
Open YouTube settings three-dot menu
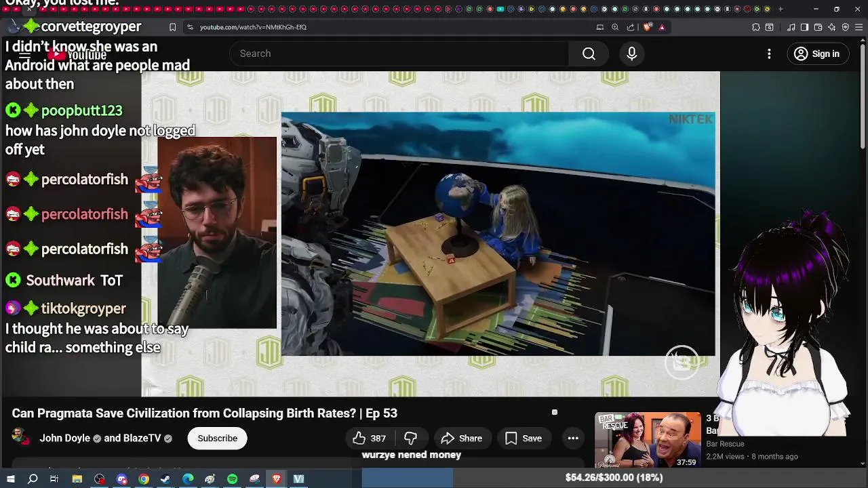tap(769, 54)
